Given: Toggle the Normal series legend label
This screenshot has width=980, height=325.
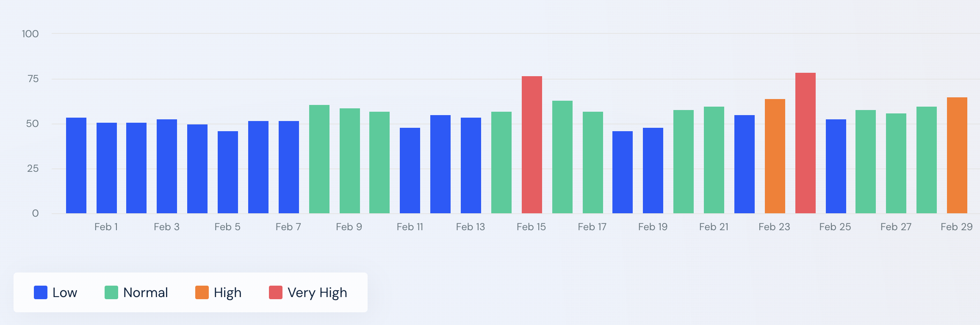Looking at the screenshot, I should (145, 292).
